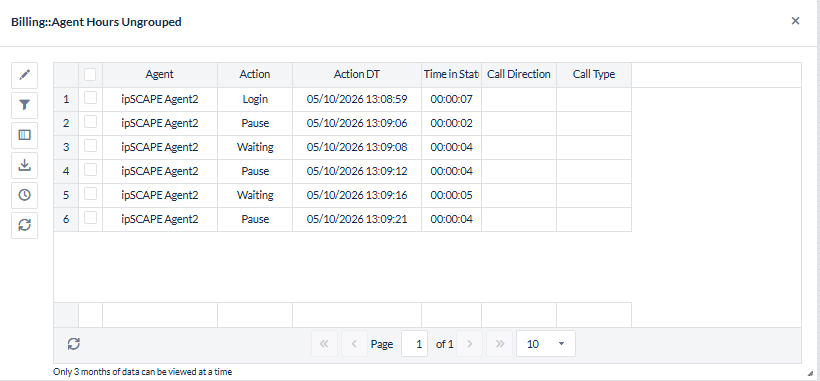The width and height of the screenshot is (820, 381).
Task: Sort by the Action DT column header
Action: click(357, 75)
